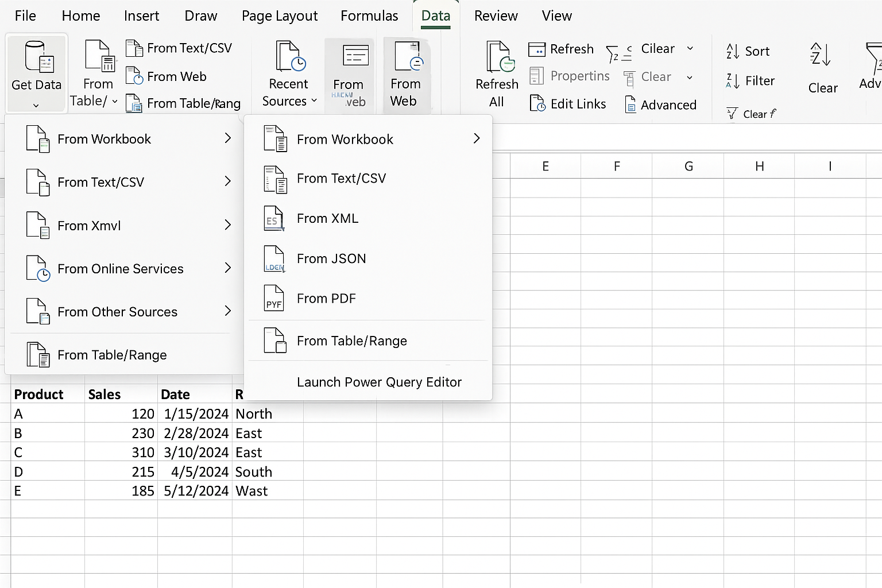Choose From Table/Range in left menu
The width and height of the screenshot is (882, 588).
pos(112,355)
